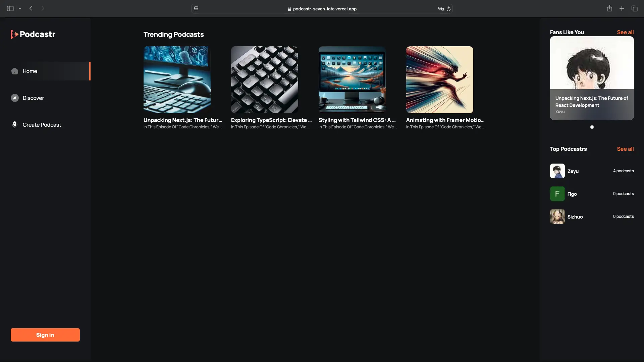Expand the sidebar options chevron
The height and width of the screenshot is (362, 644).
point(20,8)
